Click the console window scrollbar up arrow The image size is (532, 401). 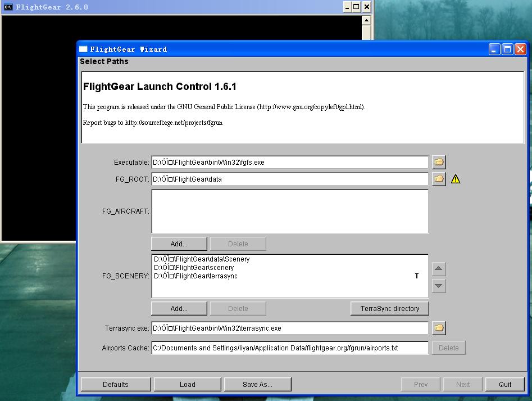(366, 20)
